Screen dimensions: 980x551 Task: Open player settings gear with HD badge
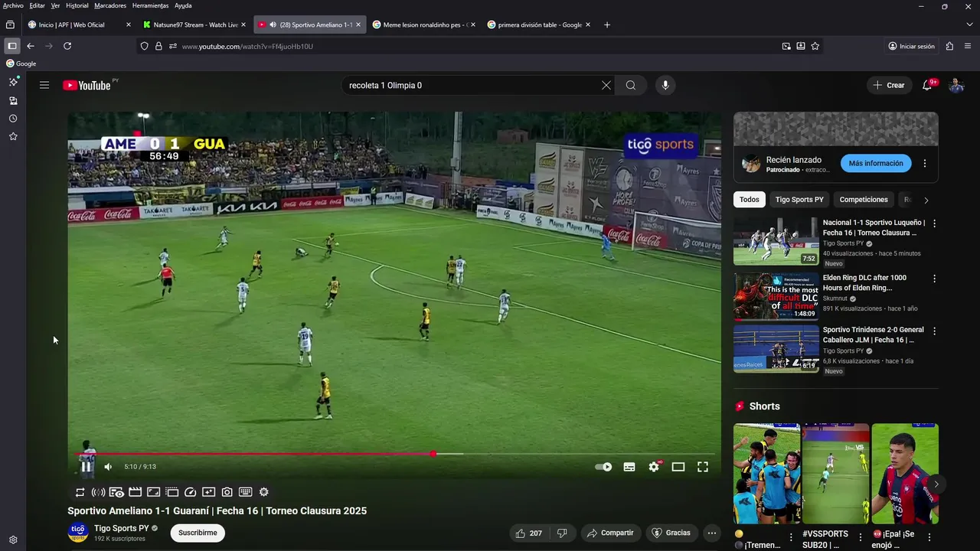(654, 467)
